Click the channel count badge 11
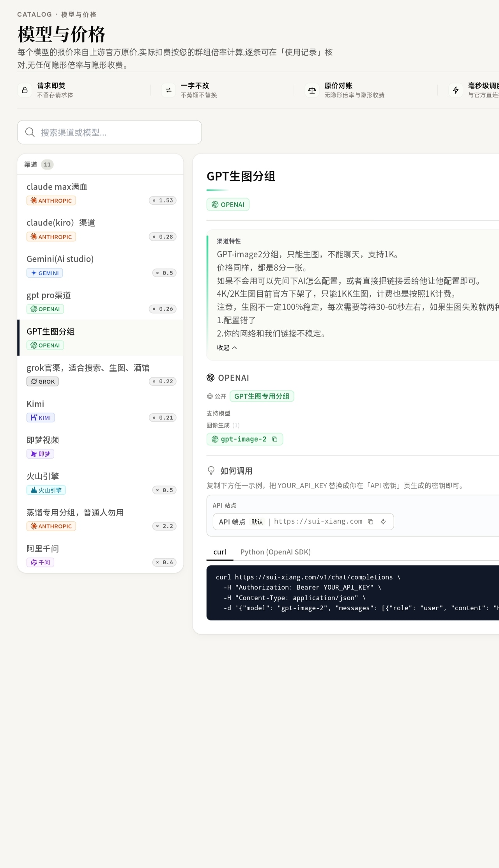Viewport: 499px width, 868px height. tap(47, 165)
